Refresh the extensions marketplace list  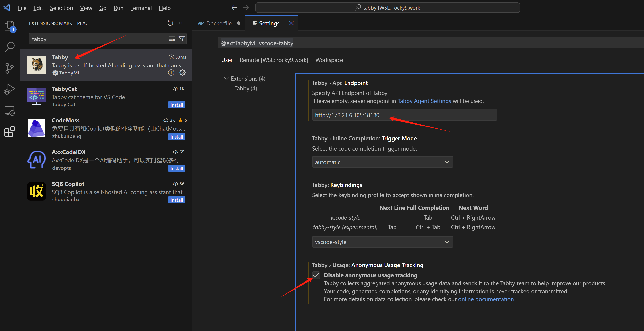[x=170, y=23]
